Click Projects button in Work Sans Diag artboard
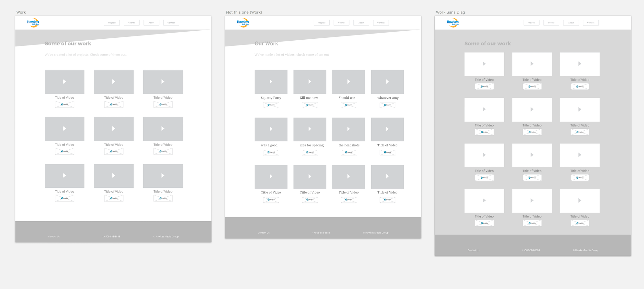644x289 pixels. (x=532, y=23)
